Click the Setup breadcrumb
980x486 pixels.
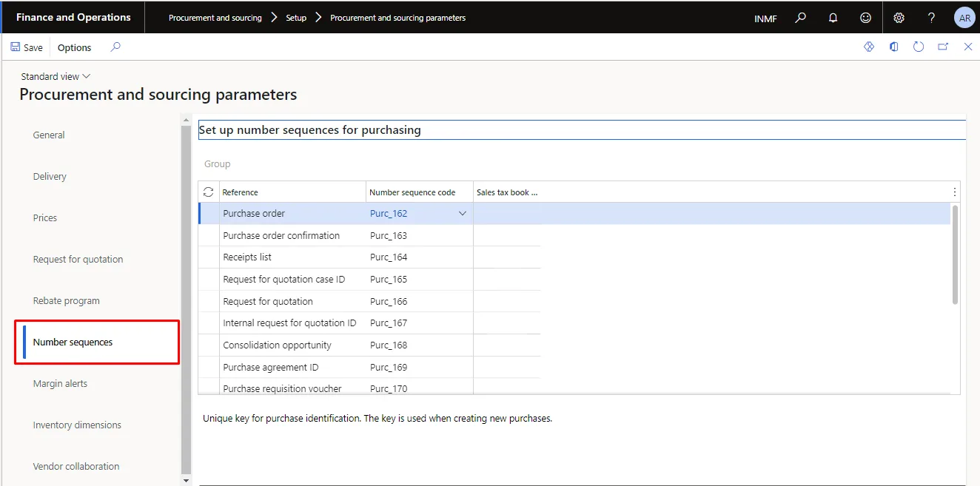[296, 18]
